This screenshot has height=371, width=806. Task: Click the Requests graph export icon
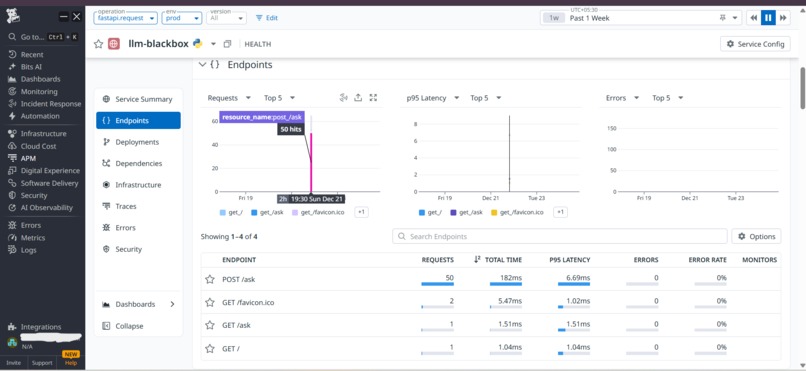pos(358,98)
